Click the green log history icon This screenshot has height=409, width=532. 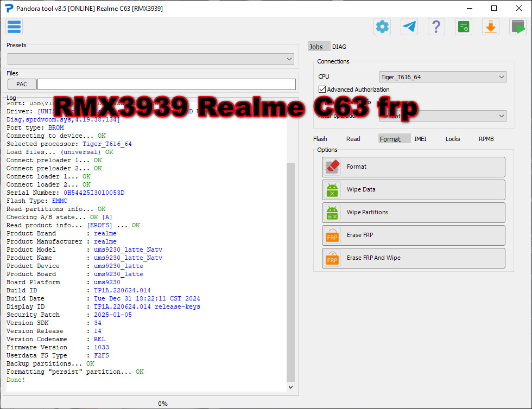464,27
